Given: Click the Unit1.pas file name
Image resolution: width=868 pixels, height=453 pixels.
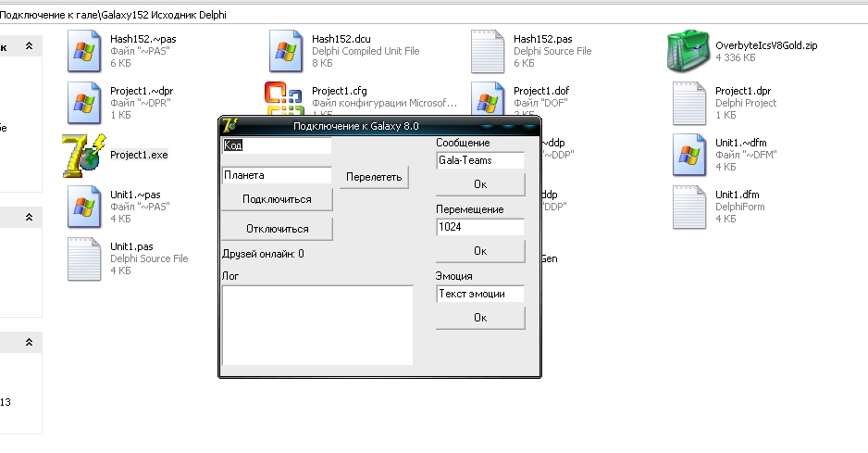Looking at the screenshot, I should 131,246.
